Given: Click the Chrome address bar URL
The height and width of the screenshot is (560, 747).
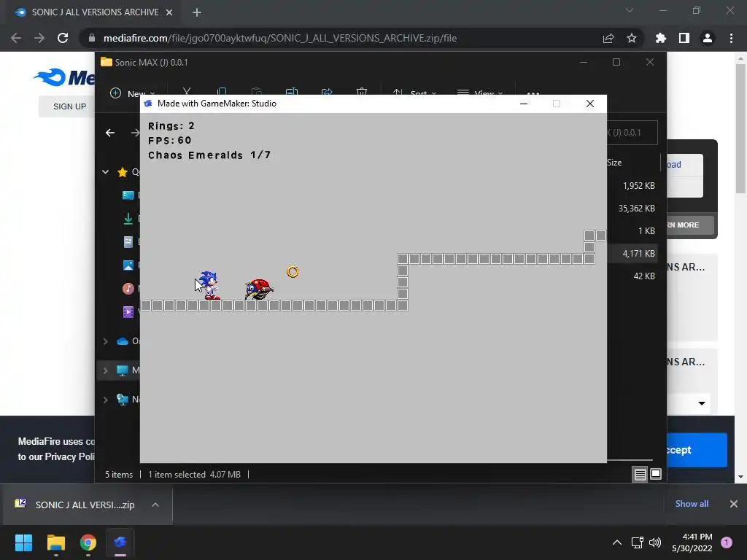Looking at the screenshot, I should (280, 38).
